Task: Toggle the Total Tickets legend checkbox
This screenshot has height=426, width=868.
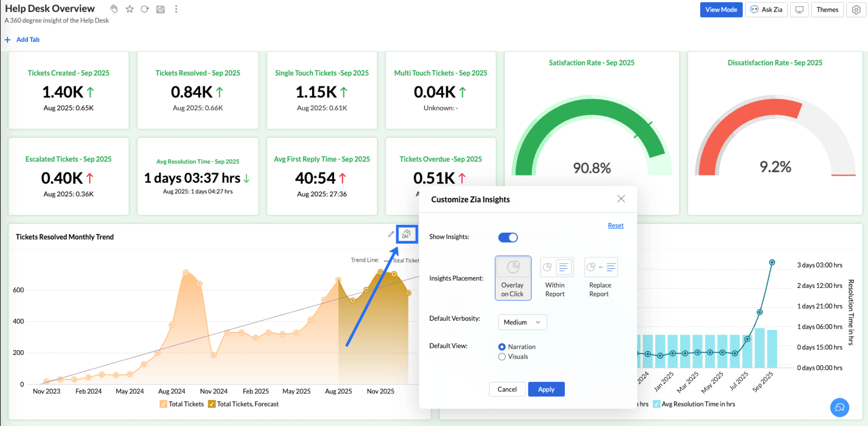Action: point(163,404)
